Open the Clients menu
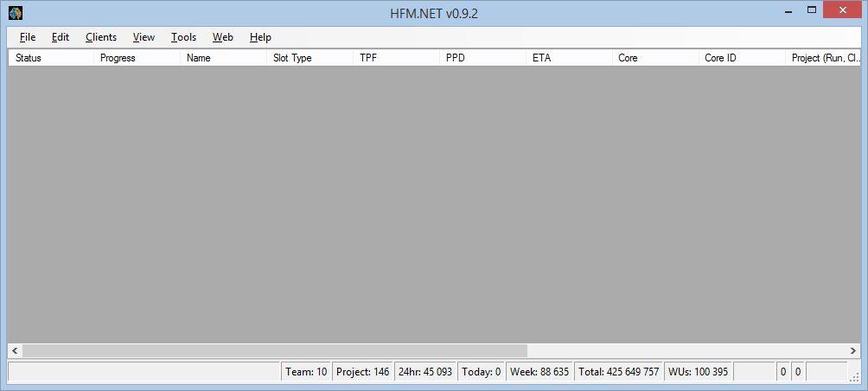868x391 pixels. click(101, 37)
